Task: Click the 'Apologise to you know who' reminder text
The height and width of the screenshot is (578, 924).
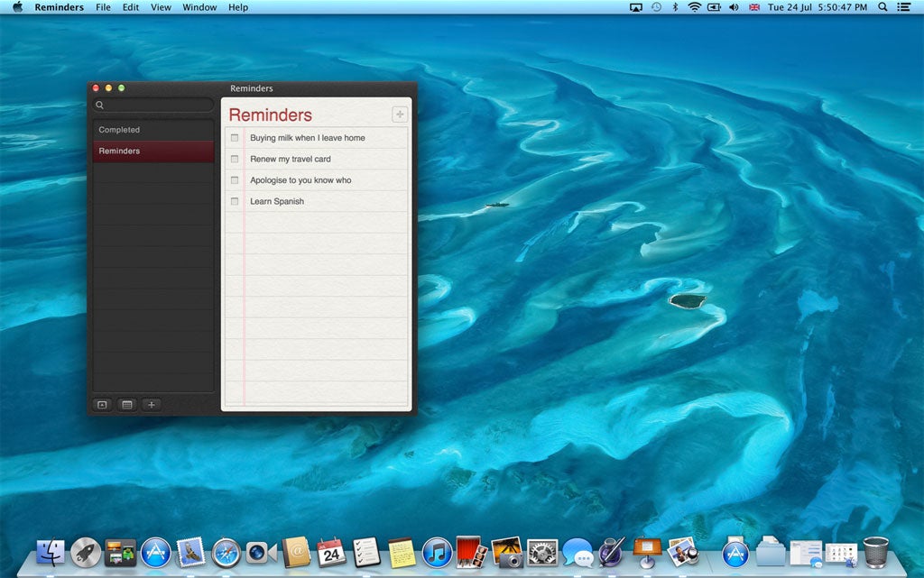Action: click(300, 180)
